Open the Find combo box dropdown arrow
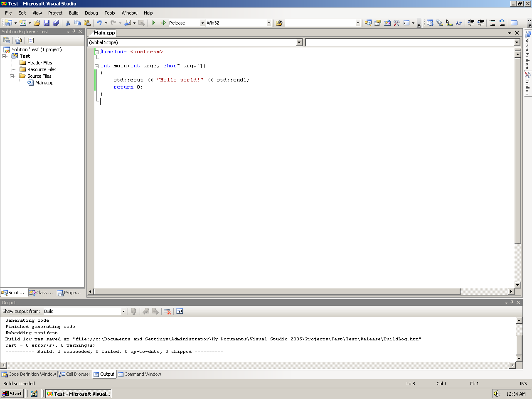Image resolution: width=532 pixels, height=399 pixels. pos(358,23)
